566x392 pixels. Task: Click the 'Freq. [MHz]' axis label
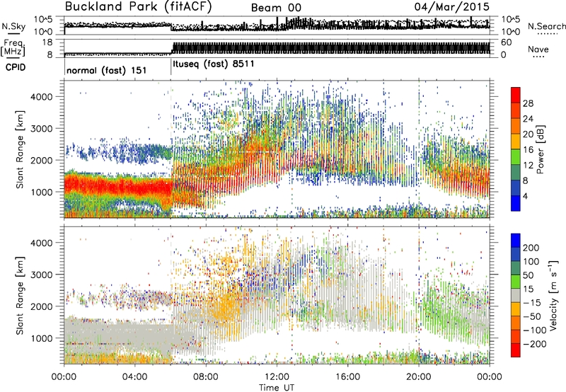tap(13, 47)
